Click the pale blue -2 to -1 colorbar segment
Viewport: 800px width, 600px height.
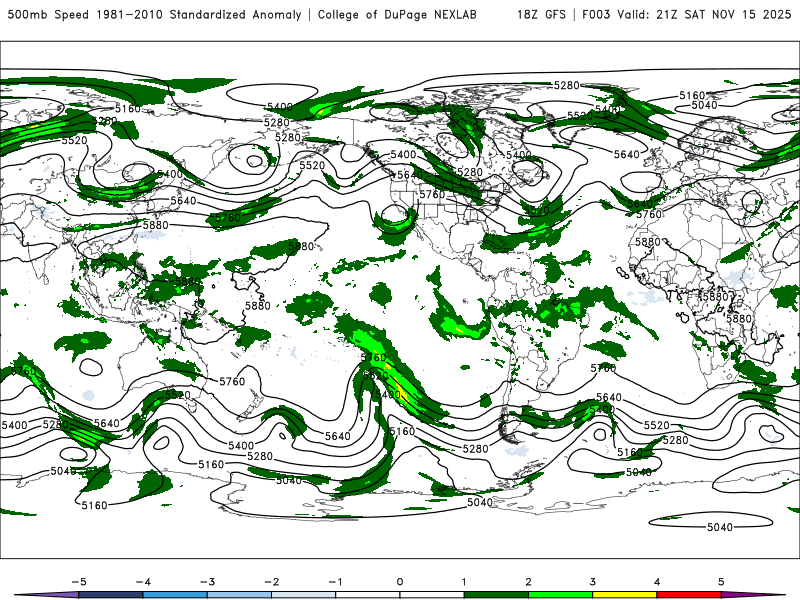coord(304,595)
